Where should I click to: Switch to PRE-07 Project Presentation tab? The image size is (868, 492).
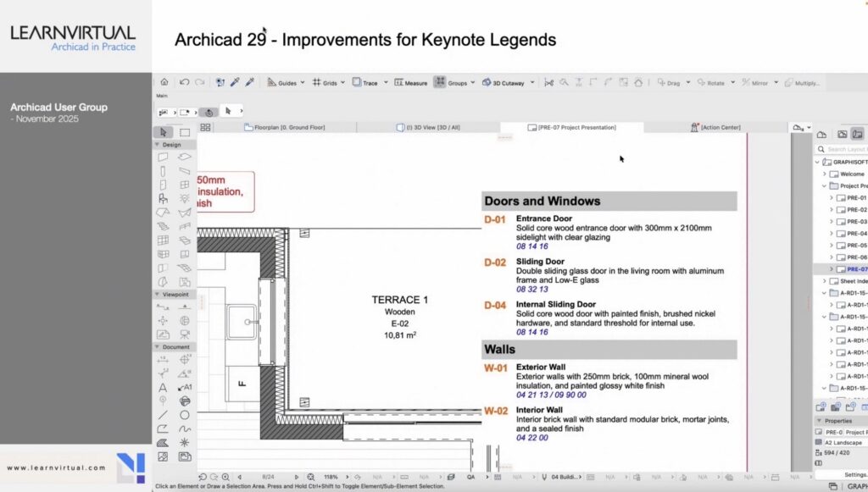click(x=572, y=127)
